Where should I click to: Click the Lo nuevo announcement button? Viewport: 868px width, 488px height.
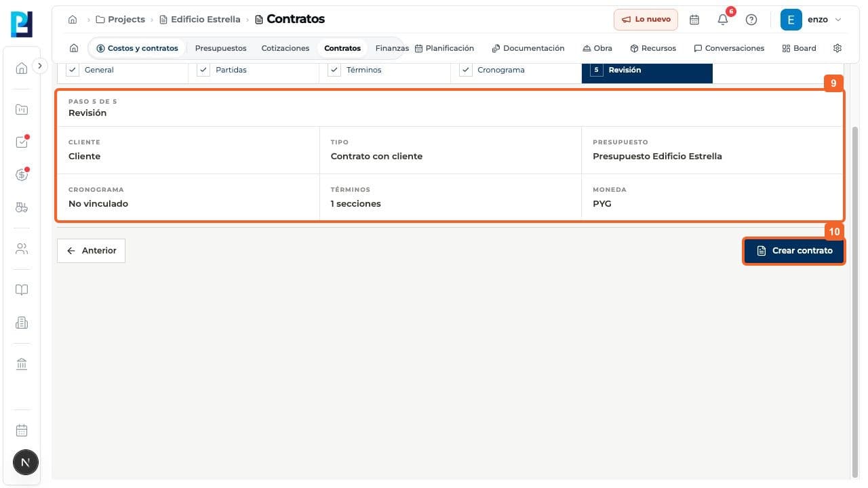coord(646,20)
